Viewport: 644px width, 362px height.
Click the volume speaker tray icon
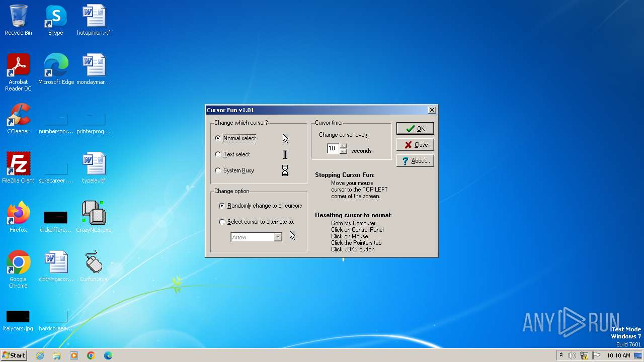point(572,355)
